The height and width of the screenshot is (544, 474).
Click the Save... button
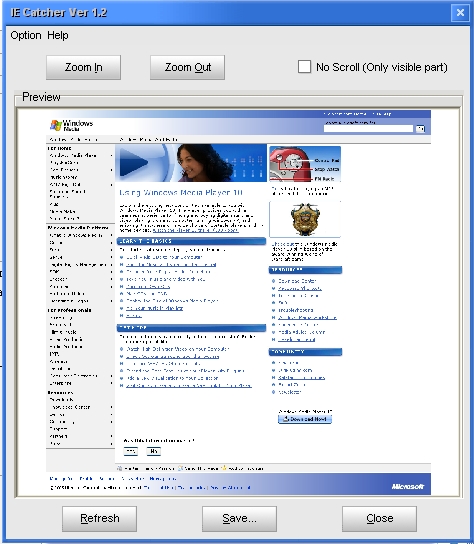(x=239, y=519)
